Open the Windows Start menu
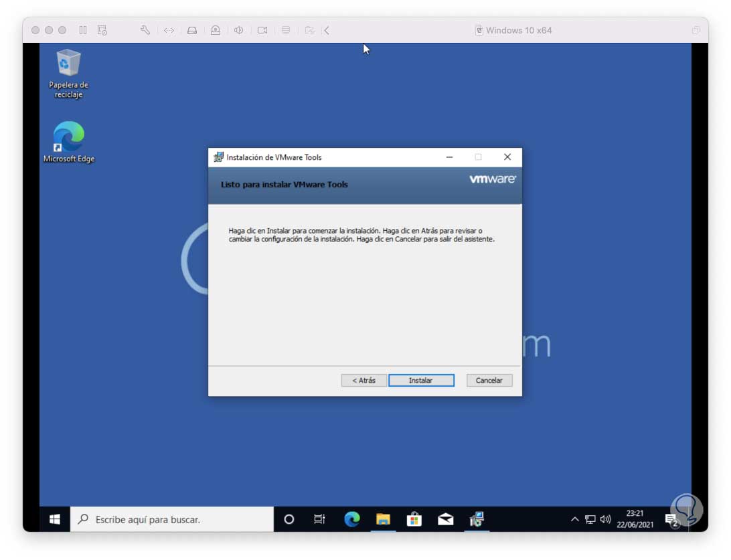Image resolution: width=731 pixels, height=560 pixels. [54, 519]
